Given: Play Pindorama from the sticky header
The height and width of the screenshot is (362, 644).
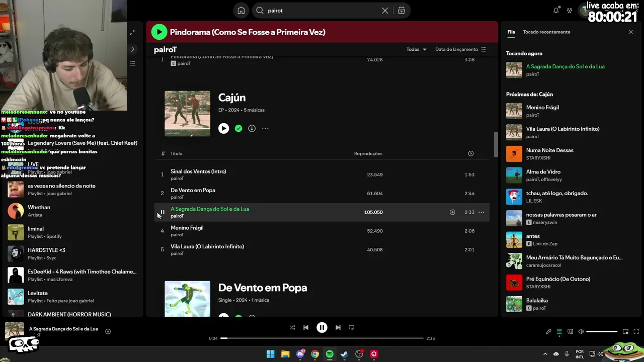Looking at the screenshot, I should (x=159, y=32).
